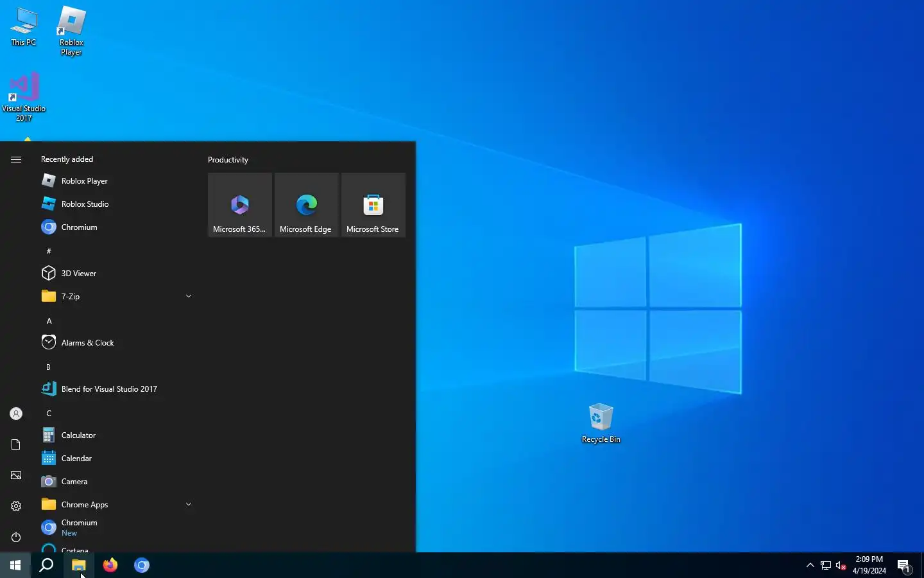This screenshot has width=924, height=578.
Task: Select the Roblox Player desktop shortcut
Action: (71, 31)
